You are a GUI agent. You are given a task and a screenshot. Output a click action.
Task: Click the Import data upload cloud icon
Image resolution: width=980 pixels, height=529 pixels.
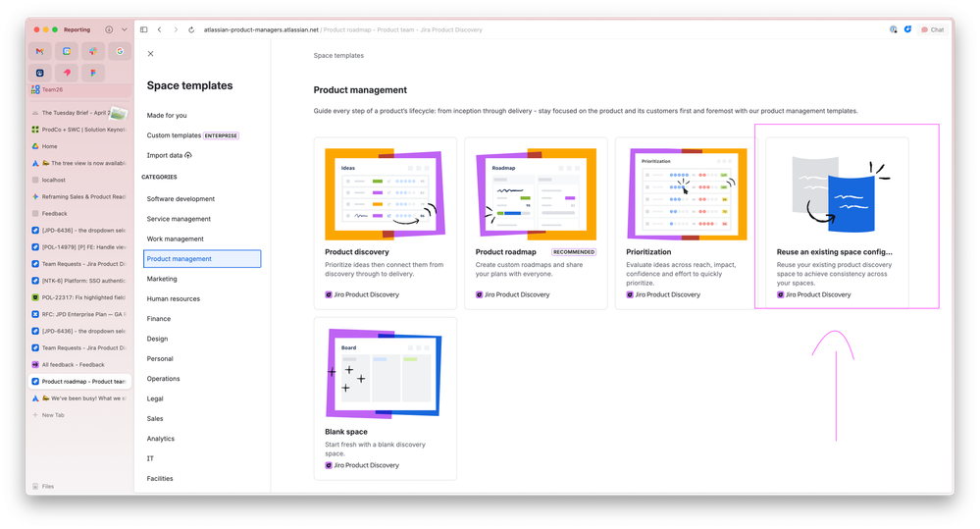(x=188, y=155)
